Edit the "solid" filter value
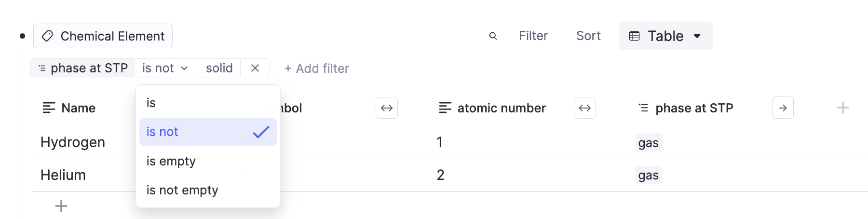 [x=219, y=68]
